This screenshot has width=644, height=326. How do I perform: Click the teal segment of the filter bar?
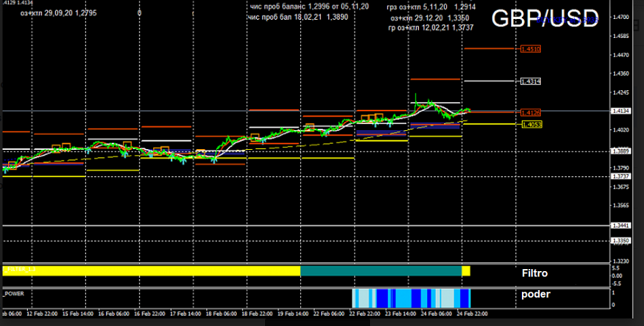coord(380,271)
